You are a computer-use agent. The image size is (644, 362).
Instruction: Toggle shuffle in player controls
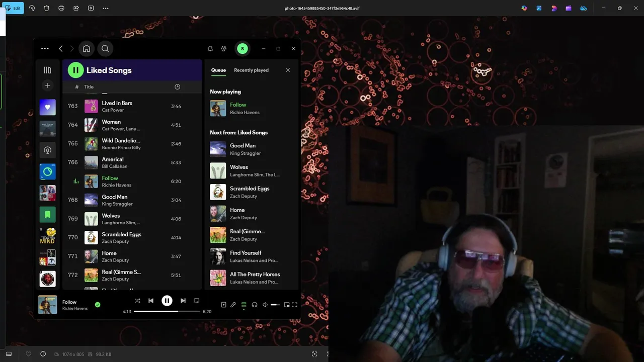[x=137, y=301]
